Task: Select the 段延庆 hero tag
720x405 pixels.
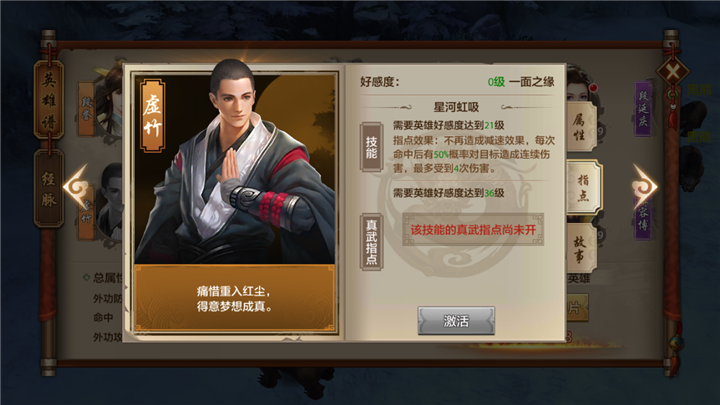Action: pyautogui.click(x=643, y=109)
